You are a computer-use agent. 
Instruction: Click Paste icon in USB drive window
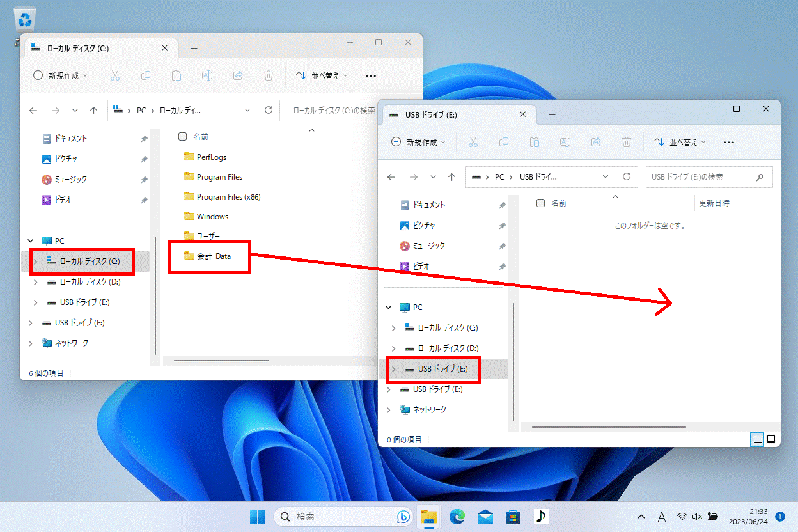[535, 142]
